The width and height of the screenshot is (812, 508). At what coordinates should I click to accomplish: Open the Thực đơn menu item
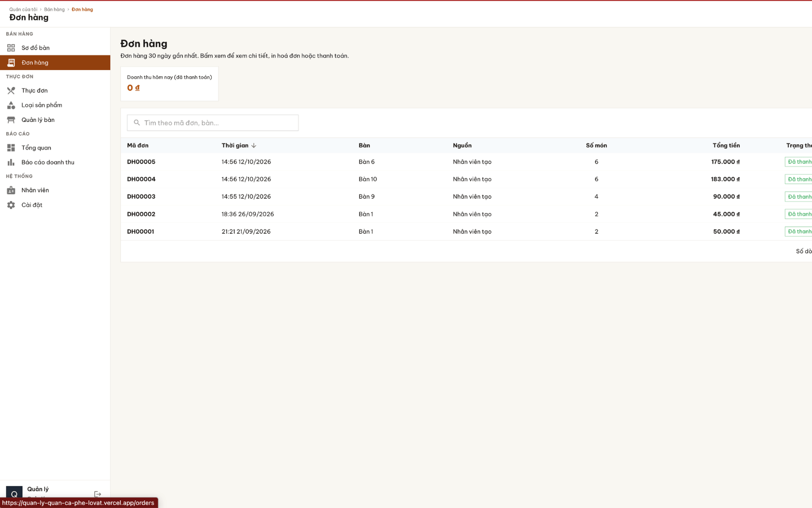[55, 90]
